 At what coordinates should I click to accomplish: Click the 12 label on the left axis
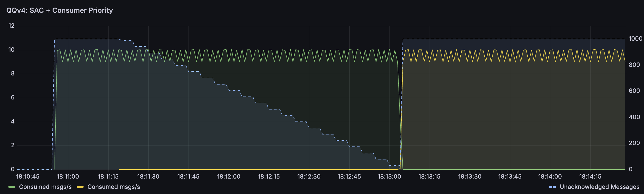11,26
